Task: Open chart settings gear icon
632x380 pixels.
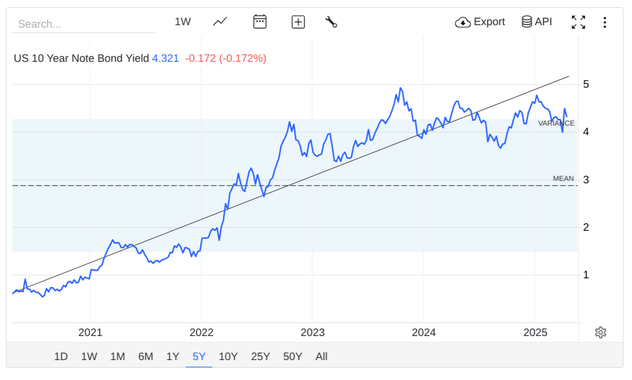Action: click(x=600, y=332)
